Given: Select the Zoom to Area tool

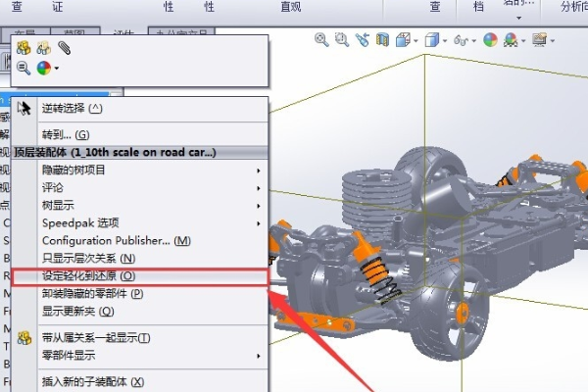Looking at the screenshot, I should pos(342,39).
